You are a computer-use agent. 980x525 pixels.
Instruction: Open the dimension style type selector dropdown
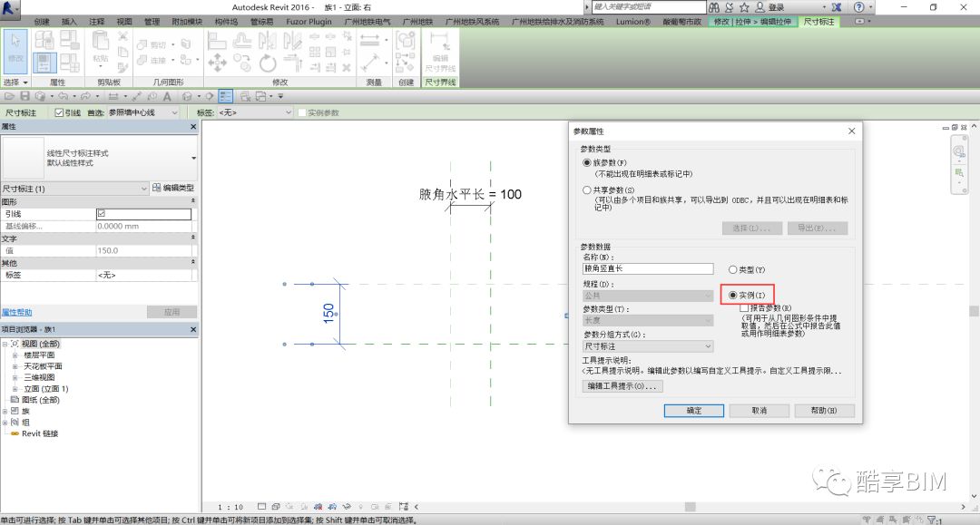tap(193, 158)
